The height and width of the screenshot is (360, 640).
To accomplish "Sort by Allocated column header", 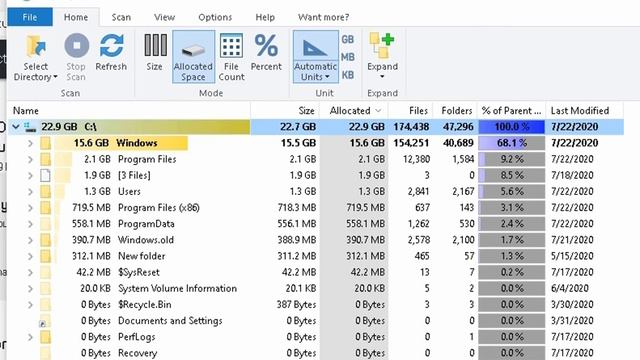I will click(x=353, y=111).
